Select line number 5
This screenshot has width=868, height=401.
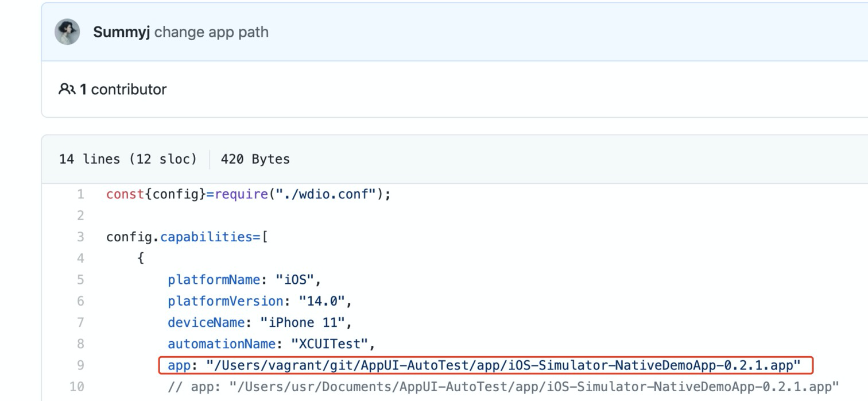click(x=80, y=280)
